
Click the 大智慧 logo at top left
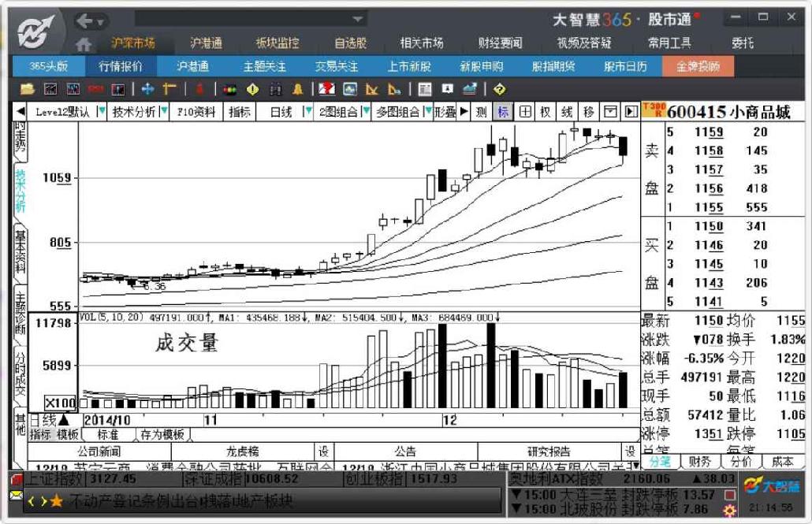click(x=35, y=32)
